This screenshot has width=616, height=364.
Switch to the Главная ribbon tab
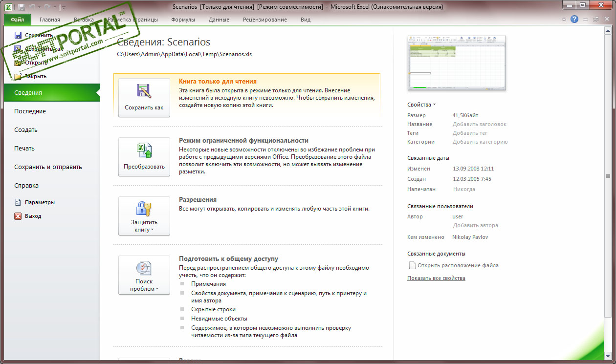pyautogui.click(x=50, y=20)
